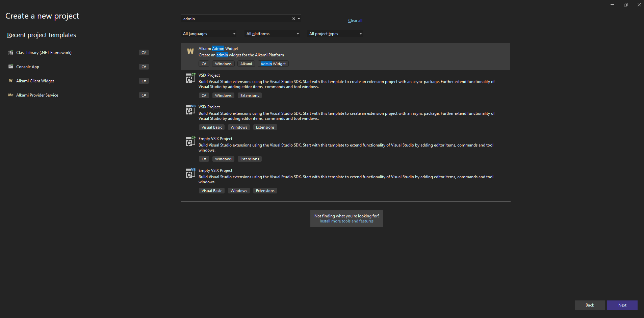Click the Not finding what you're looking for text
Viewport: 644px width, 318px height.
[x=346, y=216]
